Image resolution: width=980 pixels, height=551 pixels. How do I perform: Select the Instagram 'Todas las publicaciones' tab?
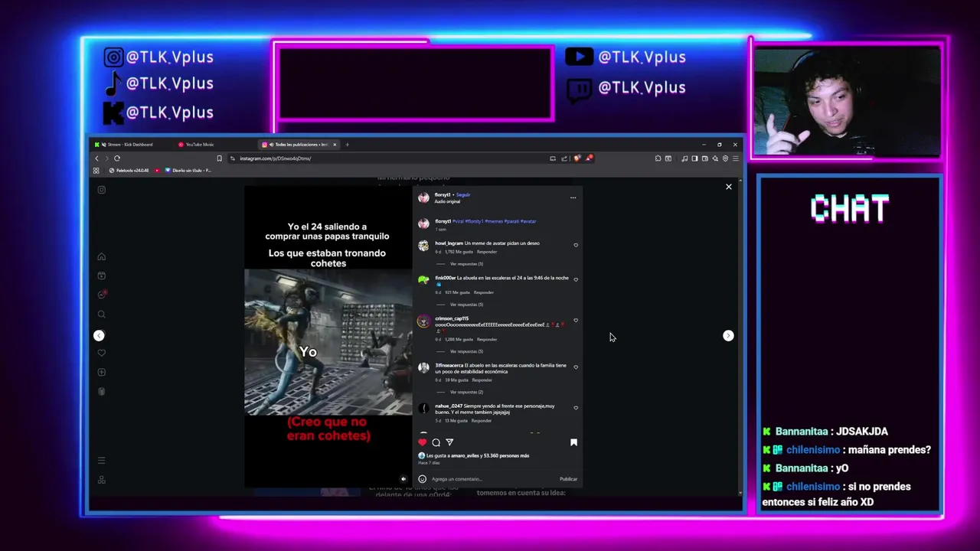click(301, 145)
